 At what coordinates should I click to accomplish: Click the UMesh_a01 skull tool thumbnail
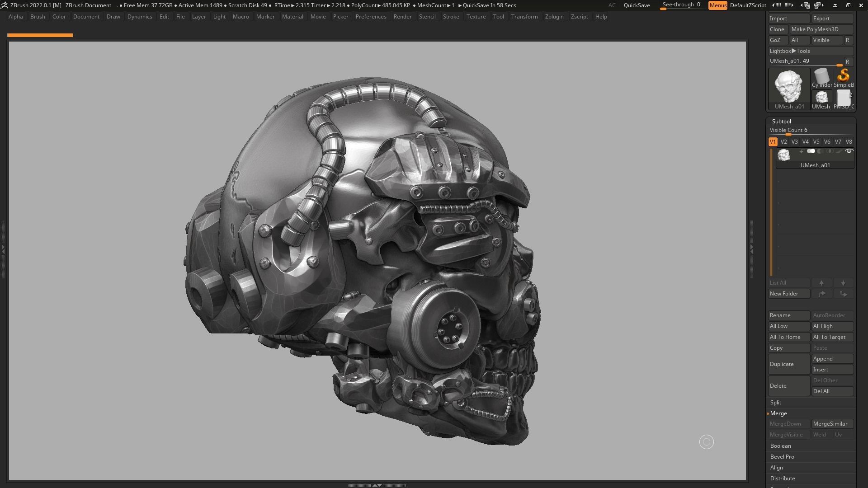point(789,86)
